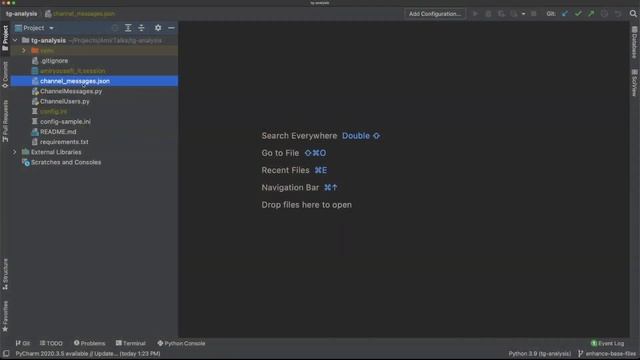Open the TODO tool window tab
The width and height of the screenshot is (640, 360).
(51, 343)
